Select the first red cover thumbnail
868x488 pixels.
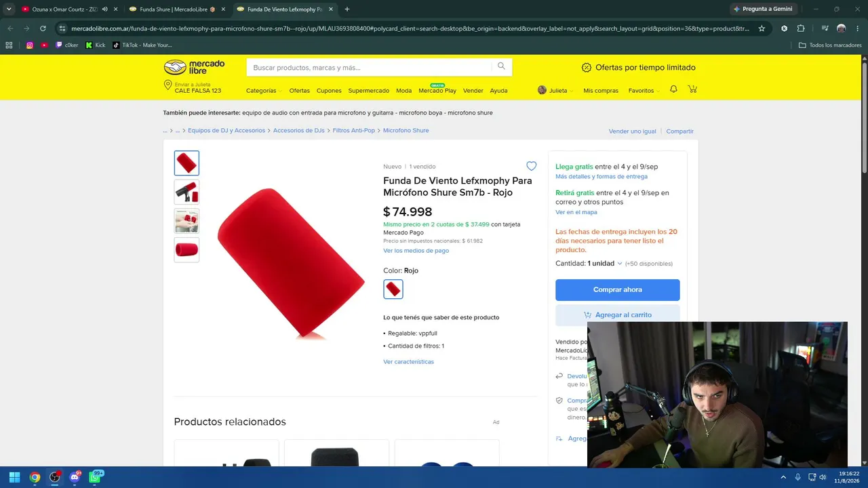click(186, 163)
